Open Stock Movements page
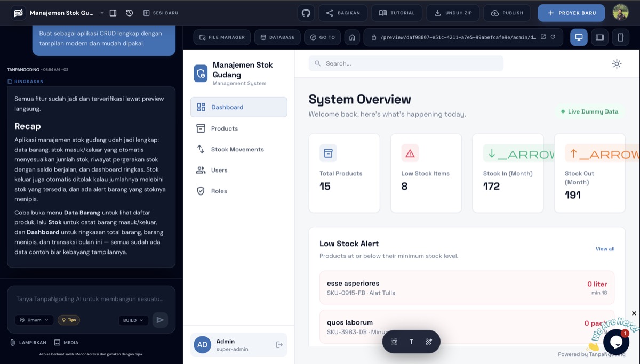 239,149
